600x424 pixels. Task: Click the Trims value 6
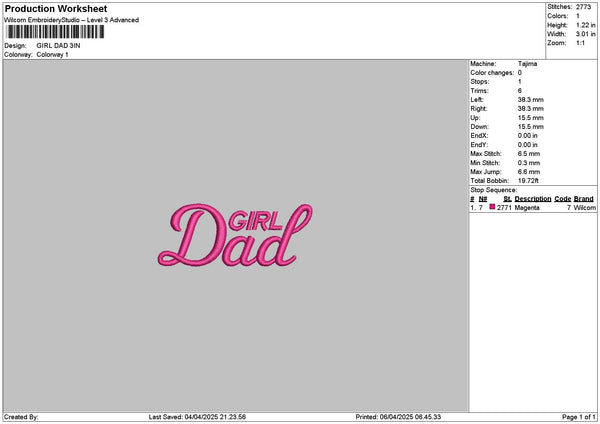520,91
